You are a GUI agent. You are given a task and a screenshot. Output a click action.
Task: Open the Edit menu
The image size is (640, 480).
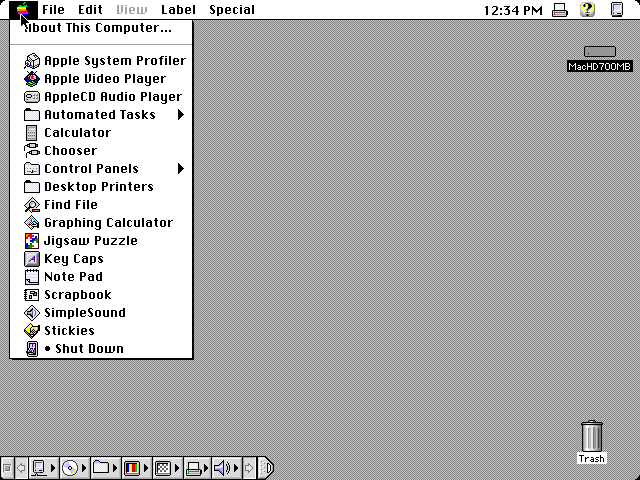(90, 9)
